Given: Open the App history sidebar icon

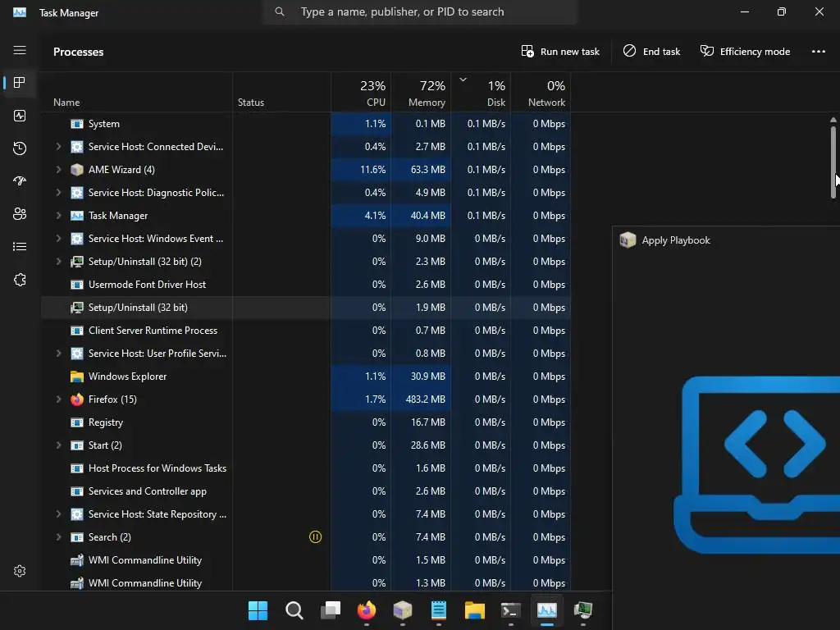Looking at the screenshot, I should point(20,148).
